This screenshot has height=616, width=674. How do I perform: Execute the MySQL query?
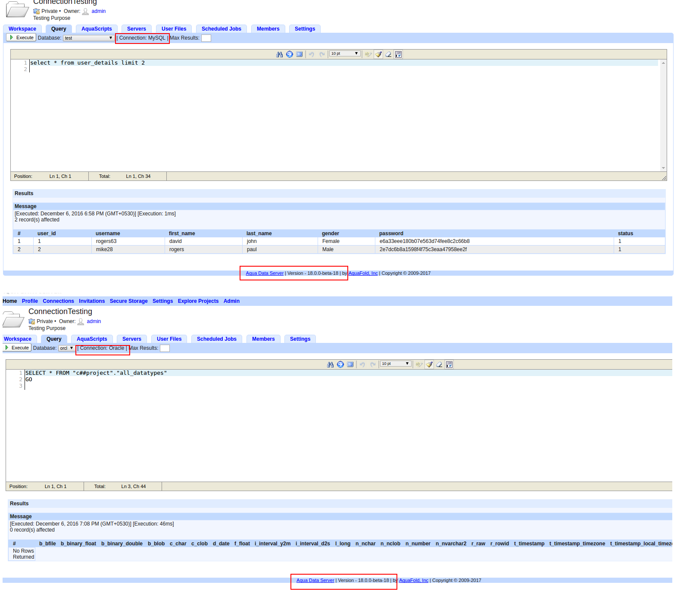tap(22, 37)
